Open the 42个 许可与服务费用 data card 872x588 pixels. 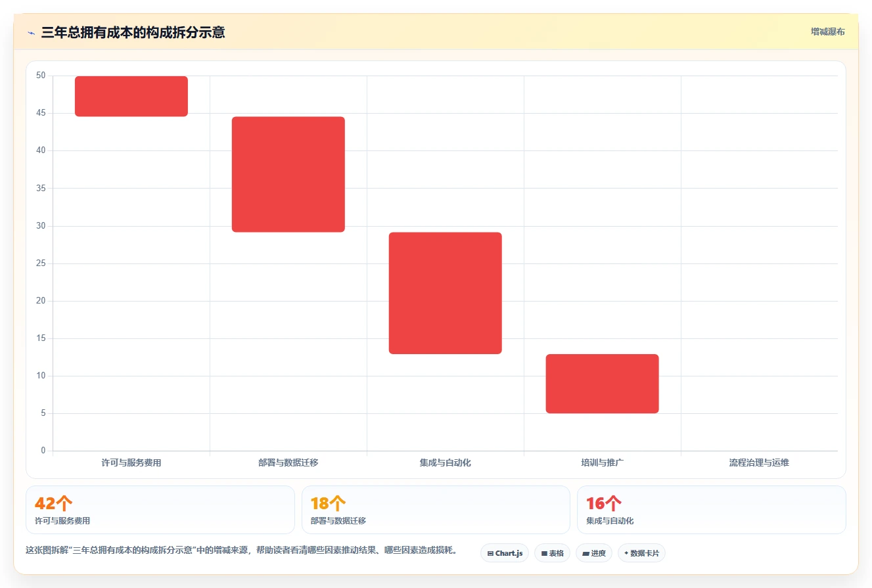pos(160,510)
